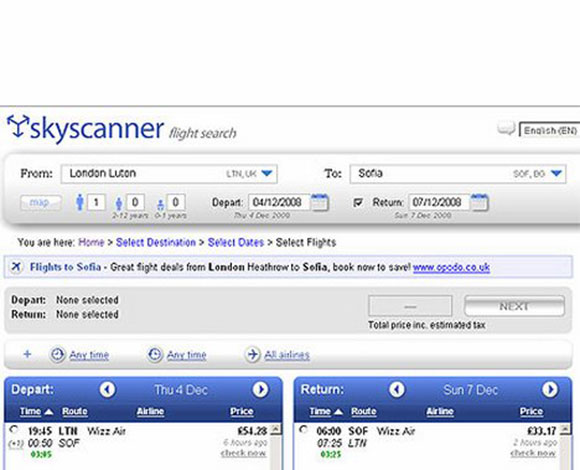The height and width of the screenshot is (470, 580).
Task: Open the www.opodo.co.uk link
Action: [451, 267]
